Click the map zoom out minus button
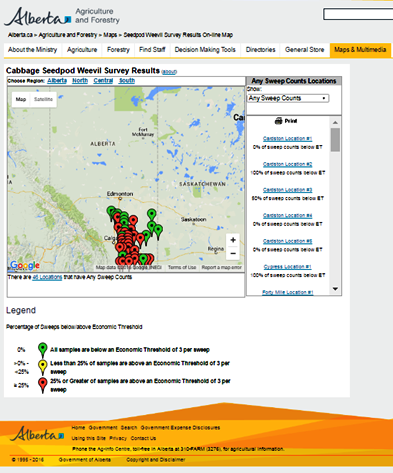Screen dimensions: 393x473 coord(233,253)
